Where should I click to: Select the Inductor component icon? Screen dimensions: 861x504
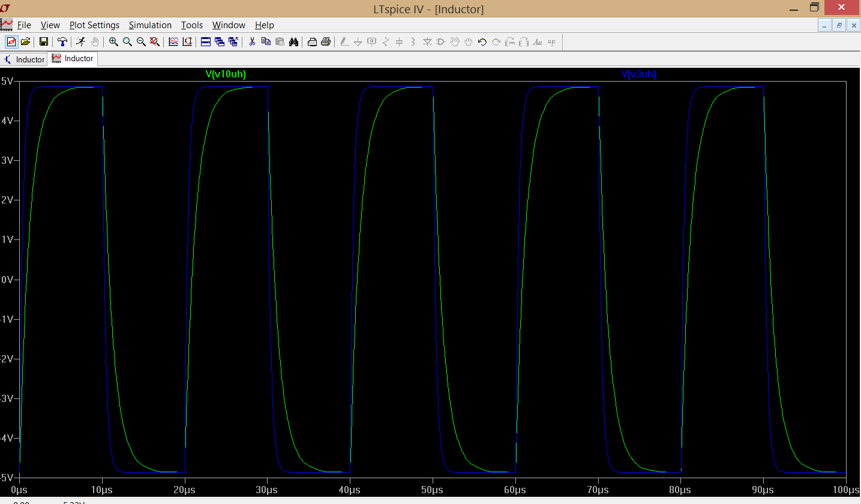[x=413, y=41]
